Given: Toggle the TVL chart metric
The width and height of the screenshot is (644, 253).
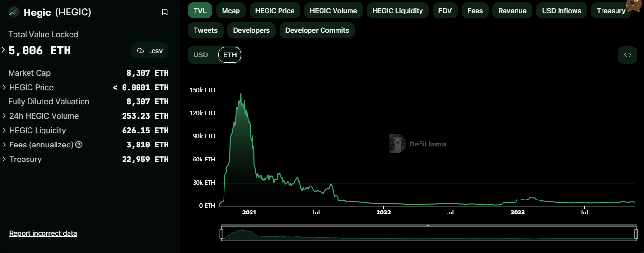Looking at the screenshot, I should 200,11.
